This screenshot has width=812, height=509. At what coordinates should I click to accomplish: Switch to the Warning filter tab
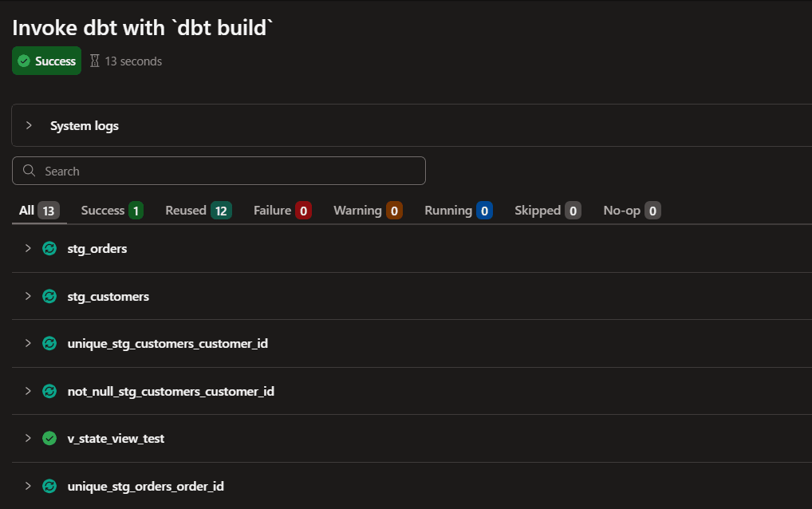(x=368, y=211)
